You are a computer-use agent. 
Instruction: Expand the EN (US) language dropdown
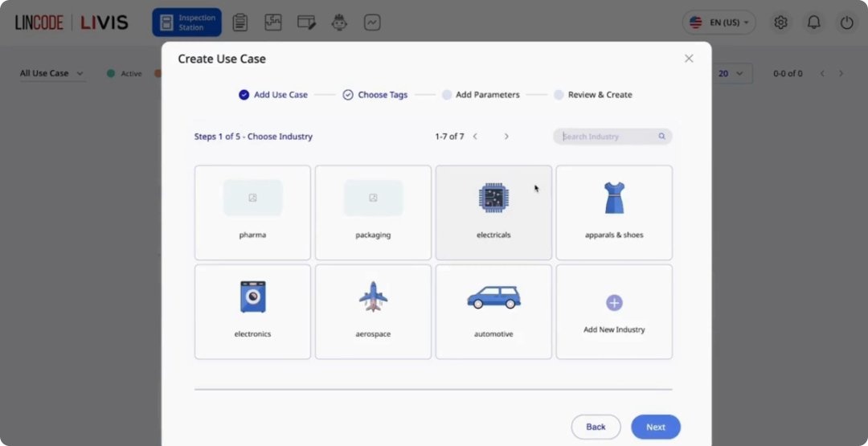pos(719,23)
